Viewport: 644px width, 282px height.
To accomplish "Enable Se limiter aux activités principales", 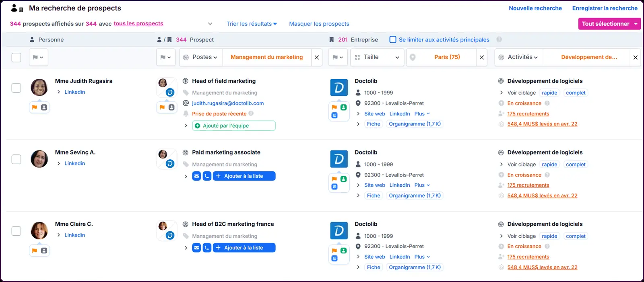I will click(x=393, y=39).
